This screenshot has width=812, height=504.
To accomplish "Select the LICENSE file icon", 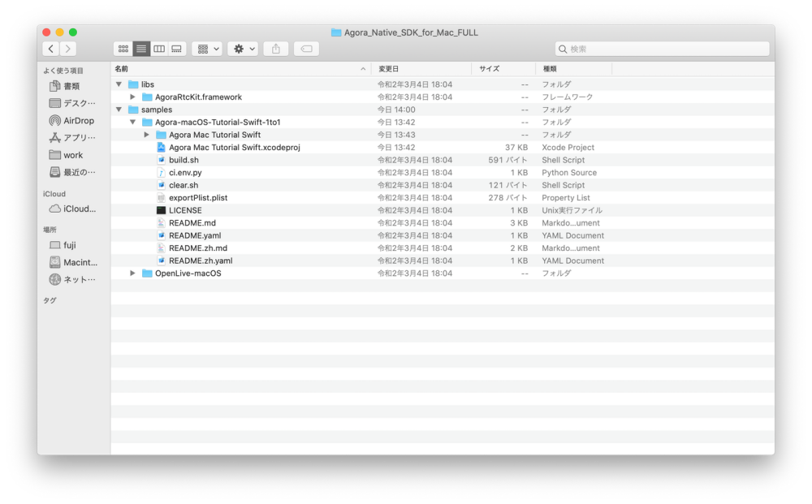I will point(161,210).
